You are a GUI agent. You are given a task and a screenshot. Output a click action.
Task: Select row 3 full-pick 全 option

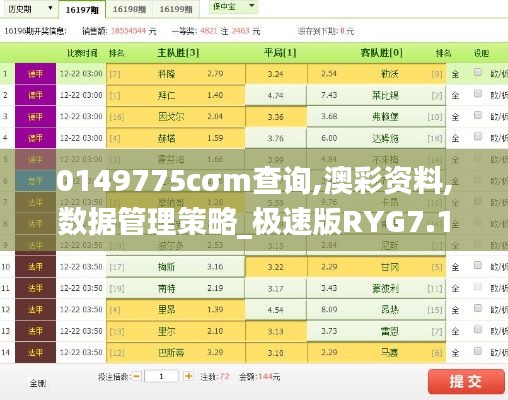455,117
